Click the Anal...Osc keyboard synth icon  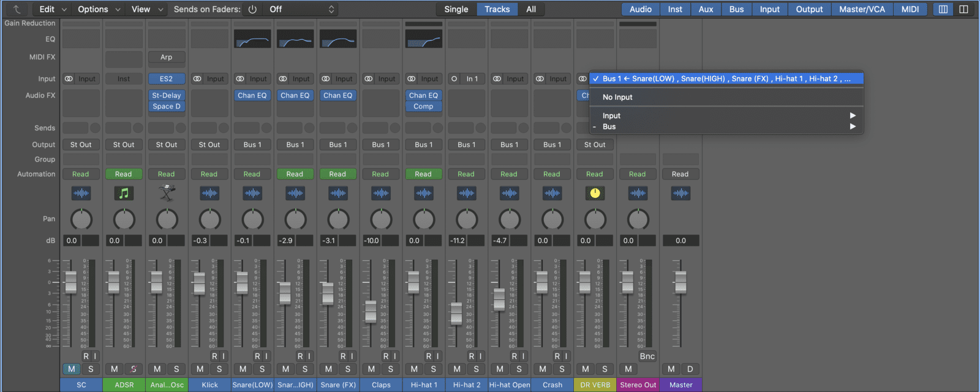coord(167,194)
